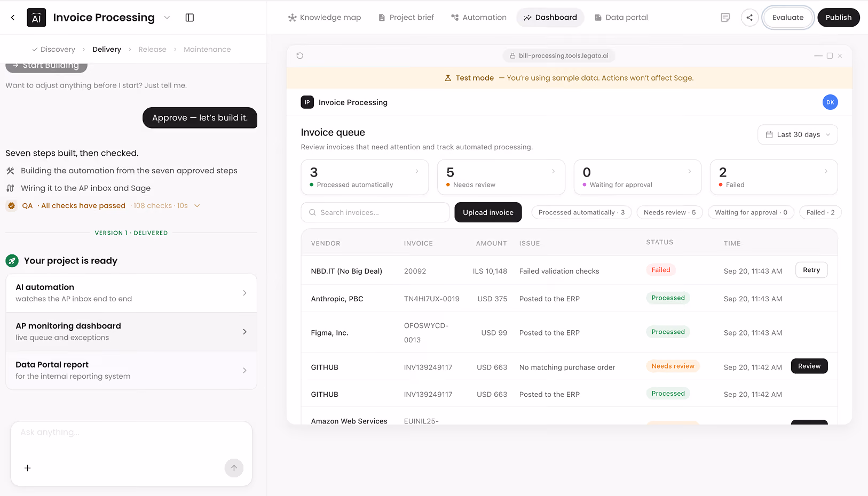This screenshot has height=496, width=868.
Task: Click the IP Invoice Processing logo
Action: point(307,102)
